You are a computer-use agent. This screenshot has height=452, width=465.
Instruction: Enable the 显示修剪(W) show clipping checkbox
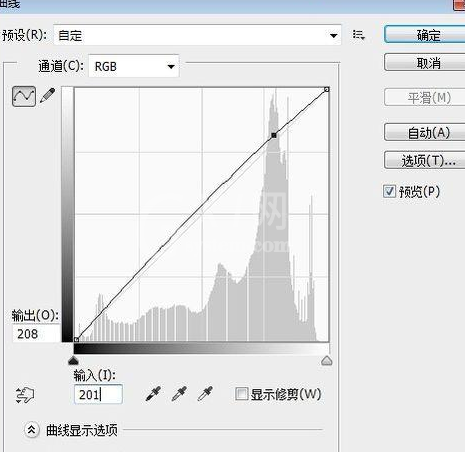(x=241, y=394)
